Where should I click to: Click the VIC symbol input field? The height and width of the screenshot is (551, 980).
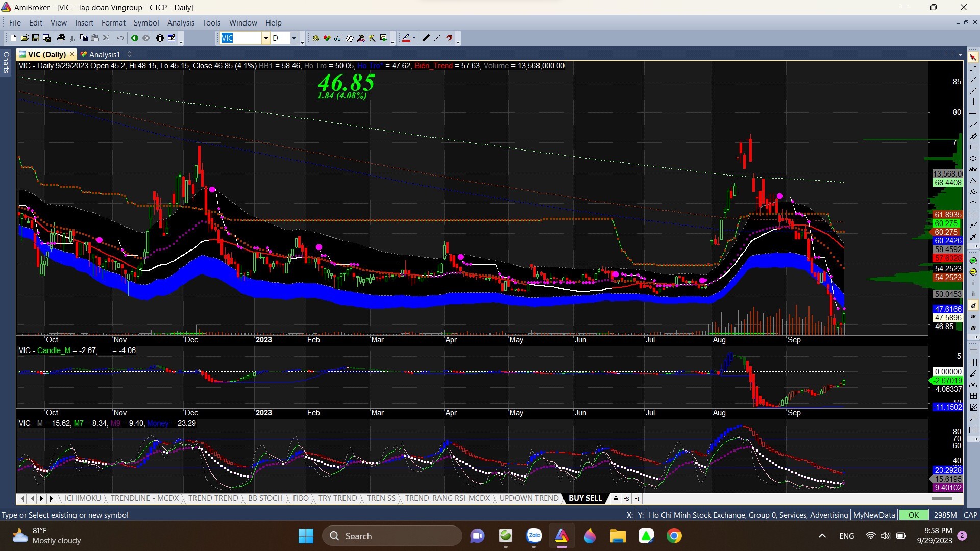240,38
